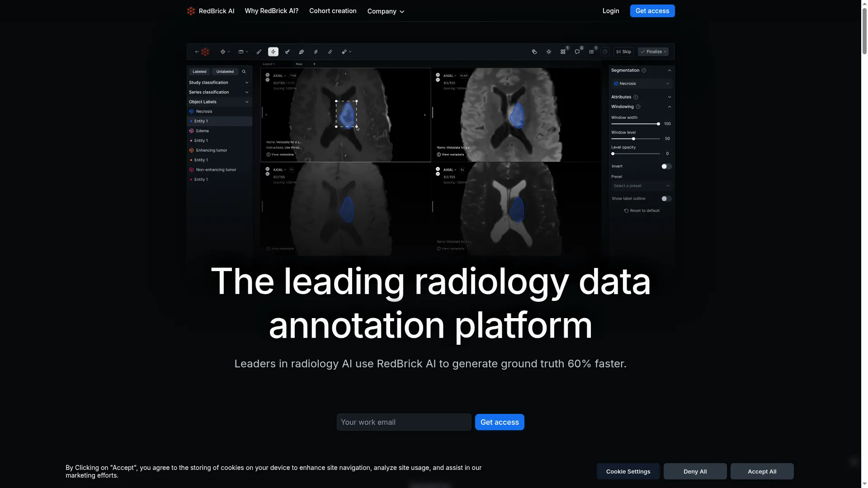
Task: Open the Finalize dropdown button
Action: [x=653, y=52]
